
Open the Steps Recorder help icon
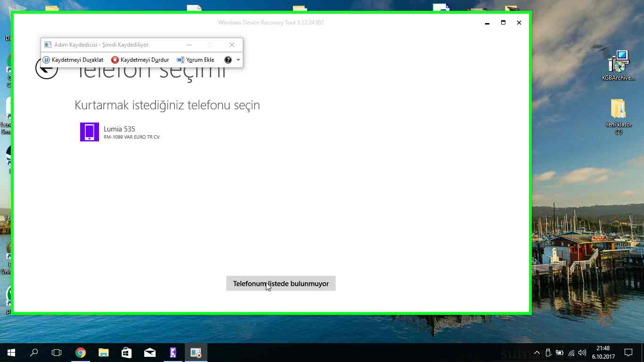tap(228, 60)
